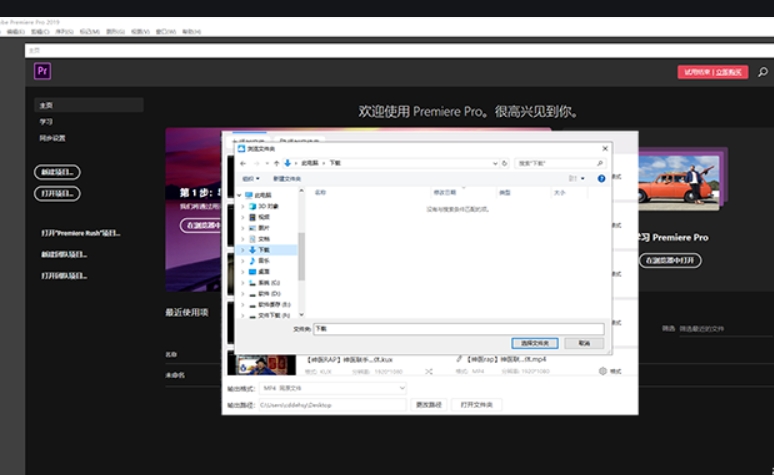The width and height of the screenshot is (774, 475).
Task: Click the pencil edit icon before output filename
Action: tap(459, 359)
